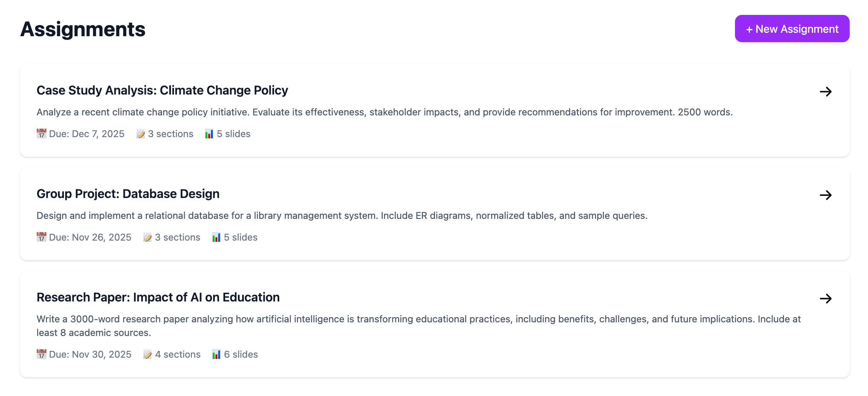This screenshot has width=868, height=396.
Task: Open Case Study Analysis: Climate Change Policy title
Action: pyautogui.click(x=162, y=90)
